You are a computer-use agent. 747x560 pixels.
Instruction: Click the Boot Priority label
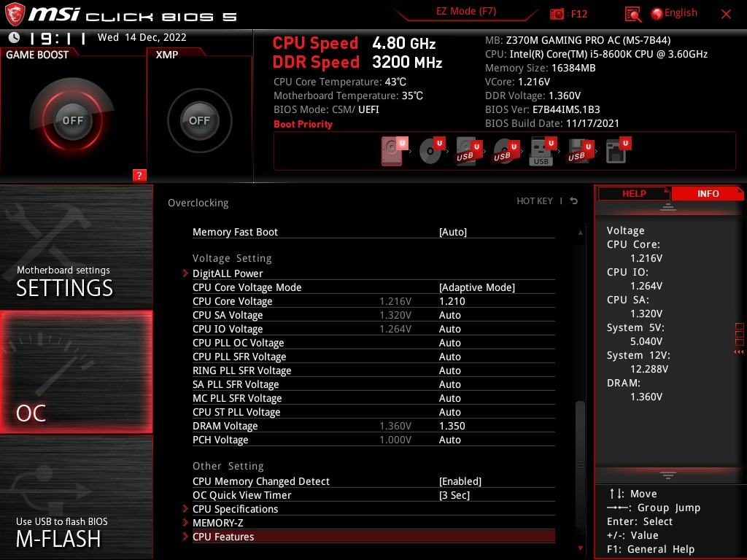(x=303, y=124)
